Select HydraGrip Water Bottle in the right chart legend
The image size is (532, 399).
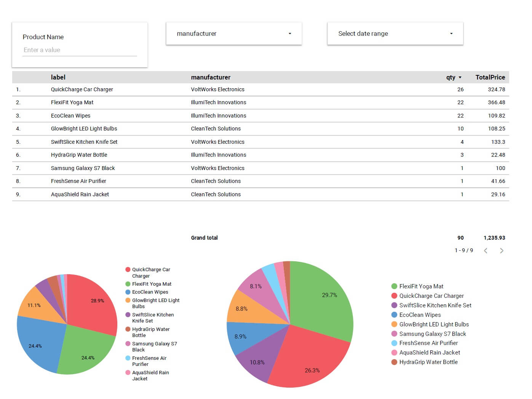click(428, 362)
